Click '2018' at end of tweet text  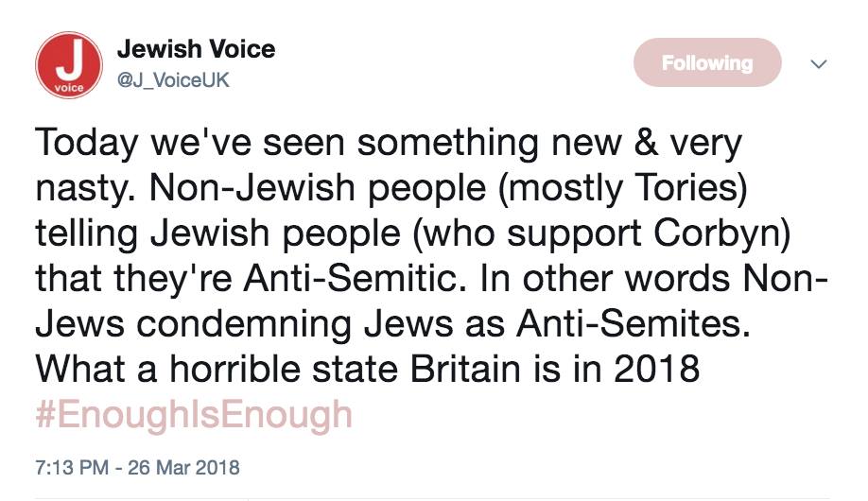[x=656, y=369]
